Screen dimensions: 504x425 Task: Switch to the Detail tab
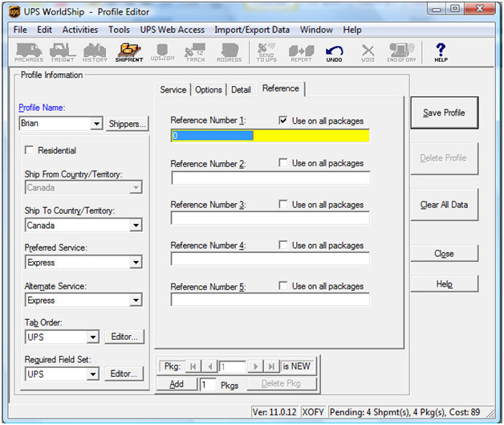241,90
